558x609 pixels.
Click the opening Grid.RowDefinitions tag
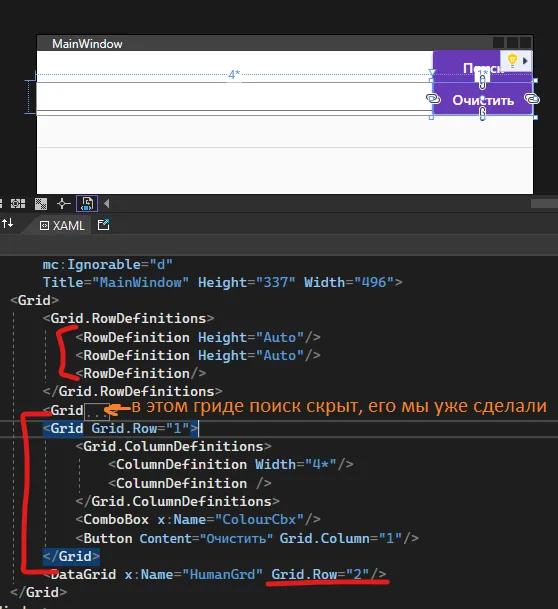129,318
